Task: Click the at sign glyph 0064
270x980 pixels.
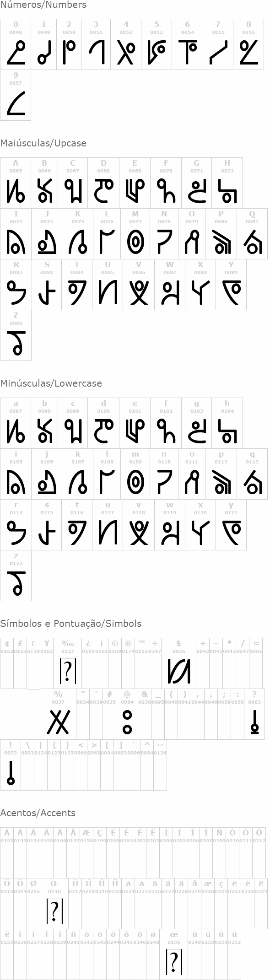Action: pyautogui.click(x=127, y=714)
